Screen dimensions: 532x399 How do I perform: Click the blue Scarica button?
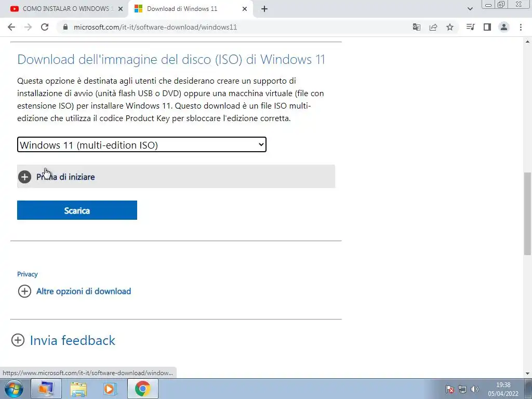click(77, 210)
